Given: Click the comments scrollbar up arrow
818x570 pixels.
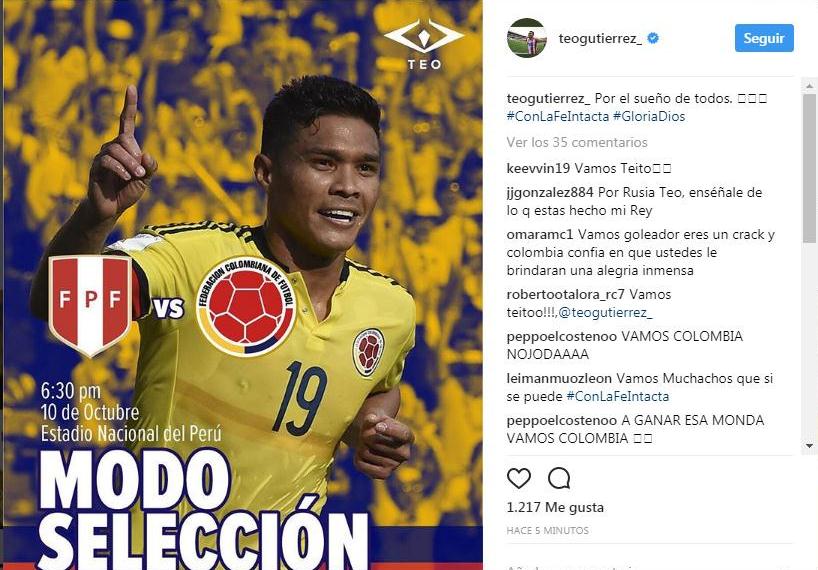Looking at the screenshot, I should (x=809, y=86).
